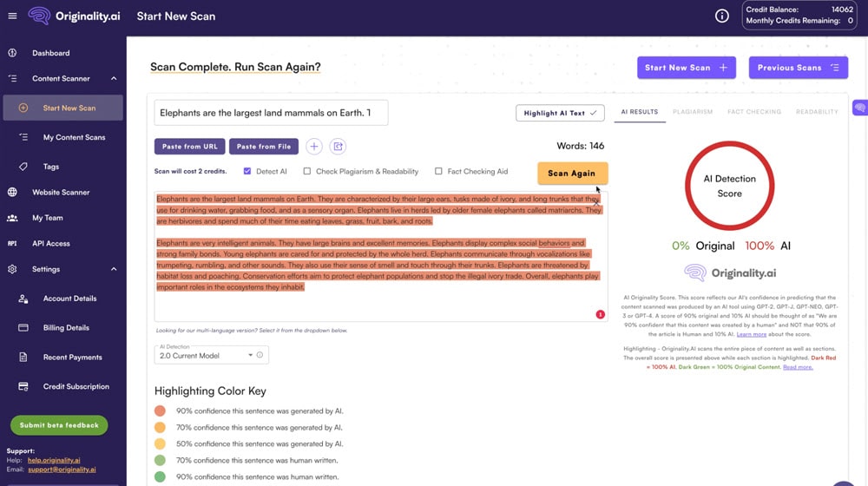Click the Originality.ai brain logo
The image size is (868, 486).
click(x=39, y=16)
